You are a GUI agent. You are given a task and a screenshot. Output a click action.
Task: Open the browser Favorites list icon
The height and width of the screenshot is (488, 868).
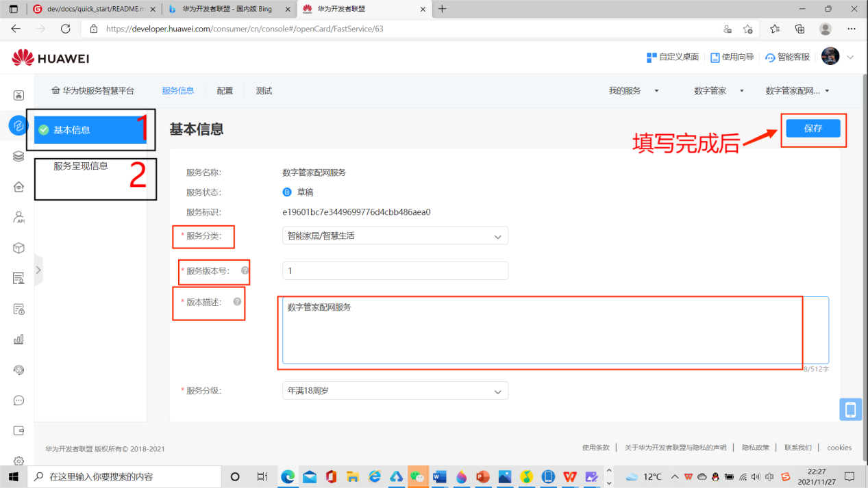click(775, 29)
